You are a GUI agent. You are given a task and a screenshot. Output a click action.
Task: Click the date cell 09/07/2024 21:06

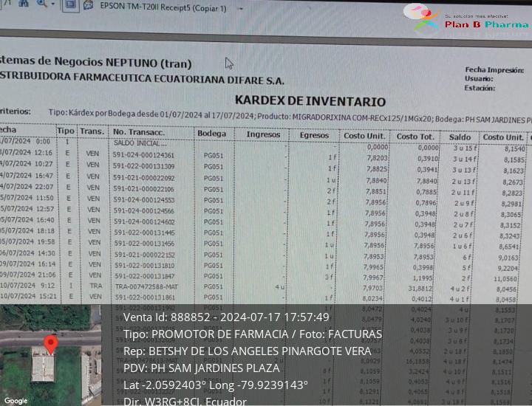28,275
